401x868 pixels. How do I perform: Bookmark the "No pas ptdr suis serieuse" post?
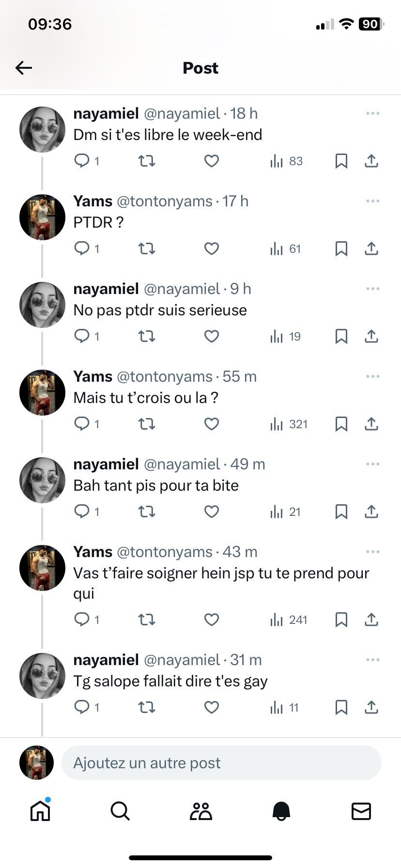[341, 337]
